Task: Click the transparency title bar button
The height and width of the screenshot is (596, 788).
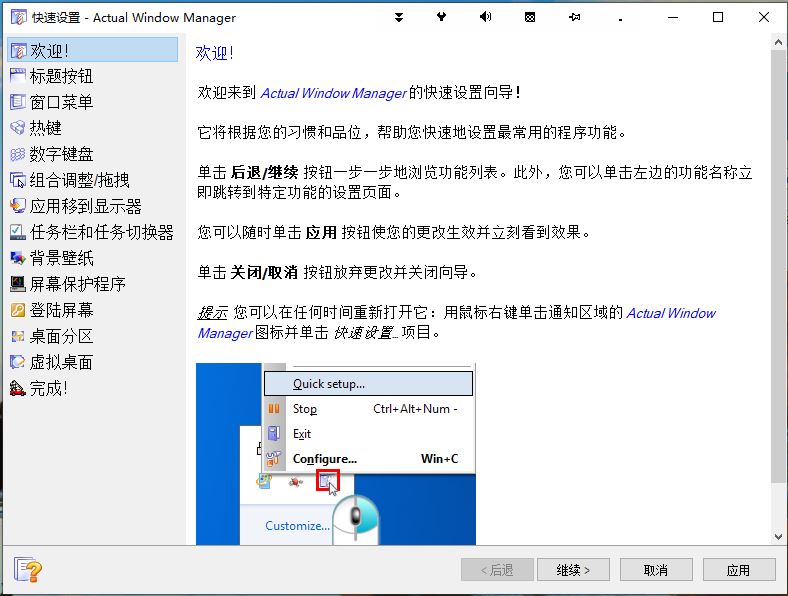Action: pos(530,18)
